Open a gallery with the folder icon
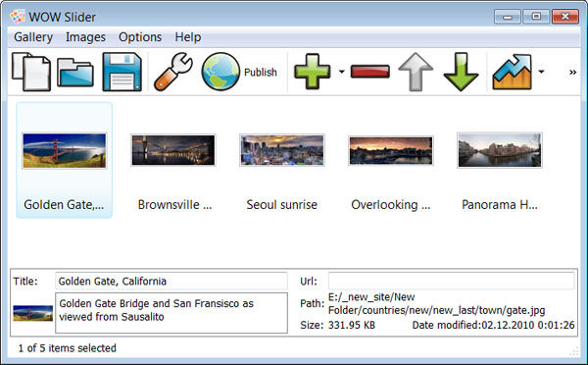 pyautogui.click(x=75, y=73)
